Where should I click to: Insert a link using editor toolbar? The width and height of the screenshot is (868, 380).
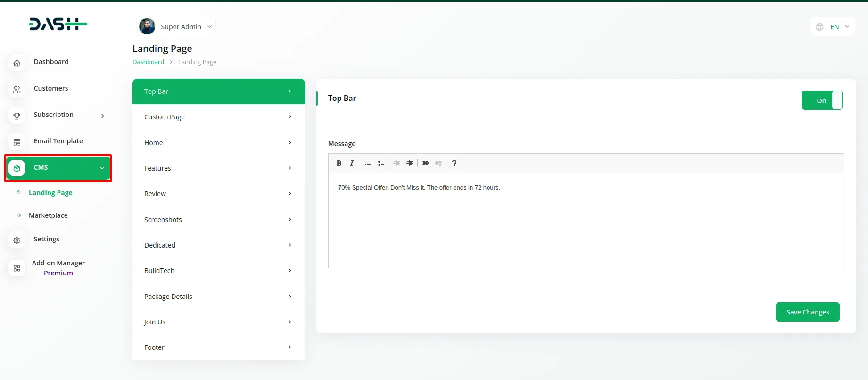[425, 163]
